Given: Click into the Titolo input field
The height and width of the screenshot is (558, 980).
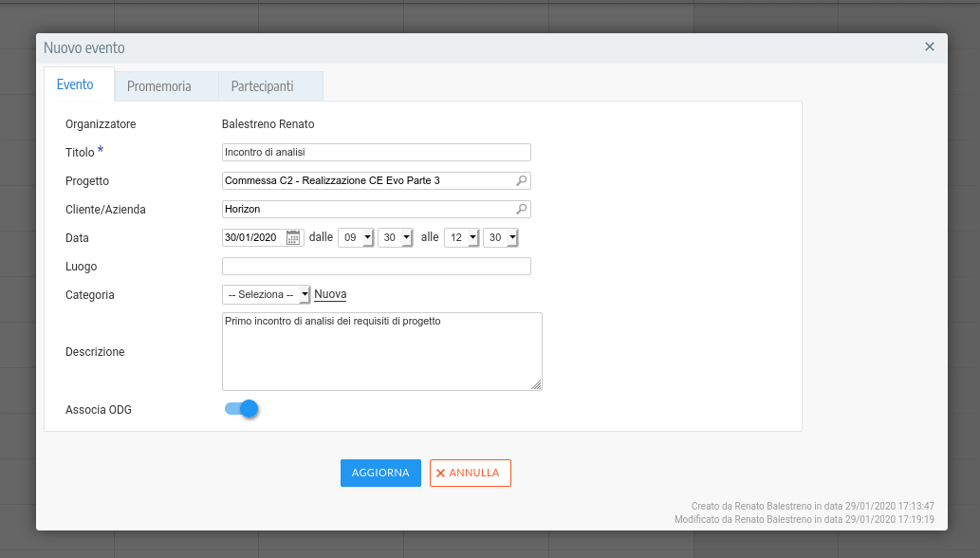Looking at the screenshot, I should [x=376, y=152].
